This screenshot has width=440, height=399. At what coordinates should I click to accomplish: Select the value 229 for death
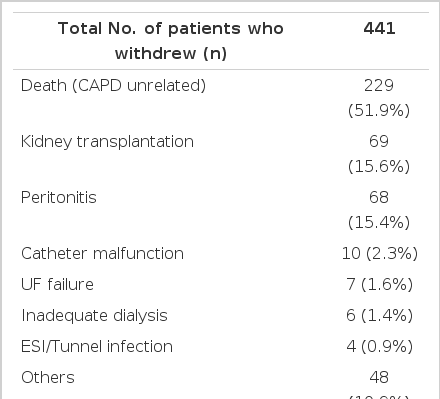[x=379, y=85]
